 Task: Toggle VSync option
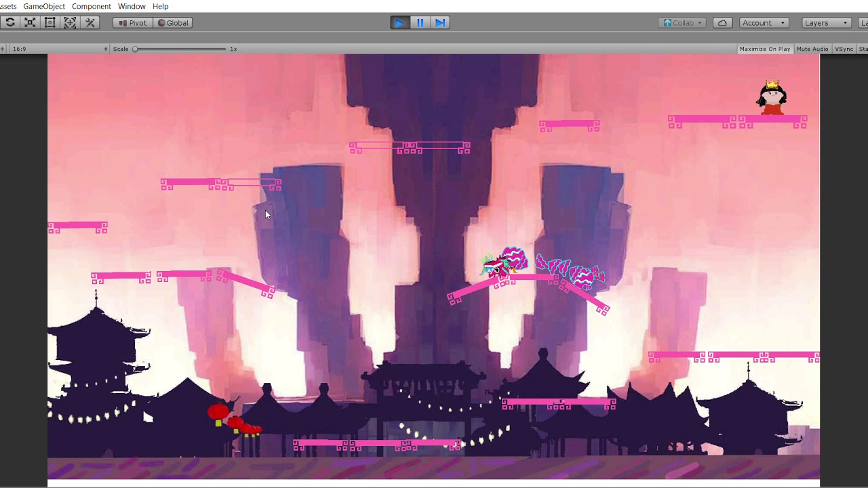pos(844,49)
